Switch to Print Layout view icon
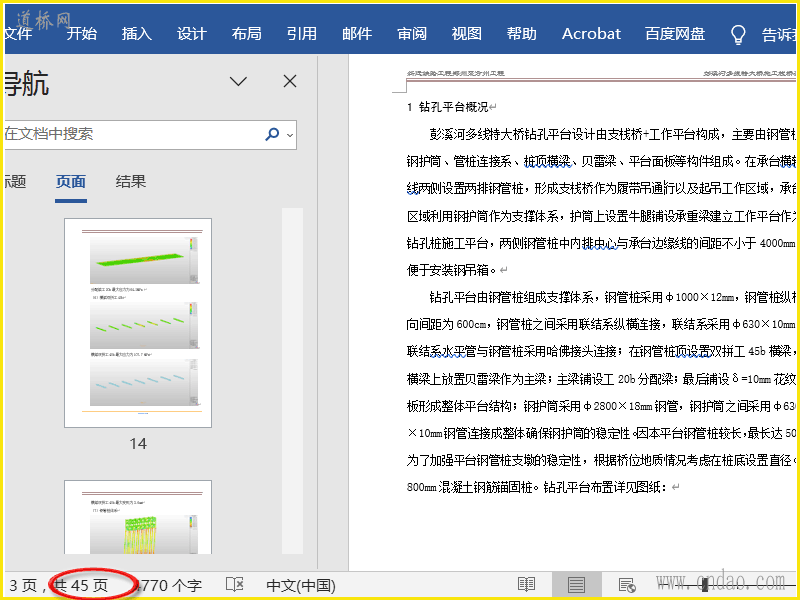This screenshot has height=600, width=800. [577, 585]
